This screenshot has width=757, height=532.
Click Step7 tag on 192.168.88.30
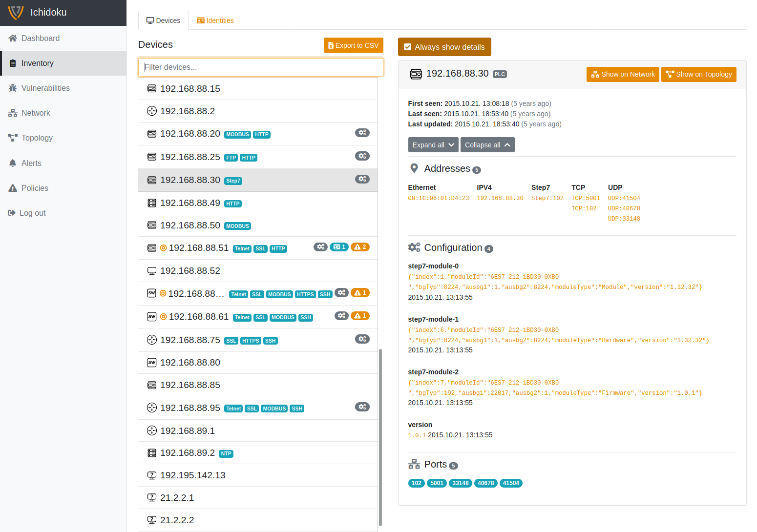pyautogui.click(x=233, y=181)
